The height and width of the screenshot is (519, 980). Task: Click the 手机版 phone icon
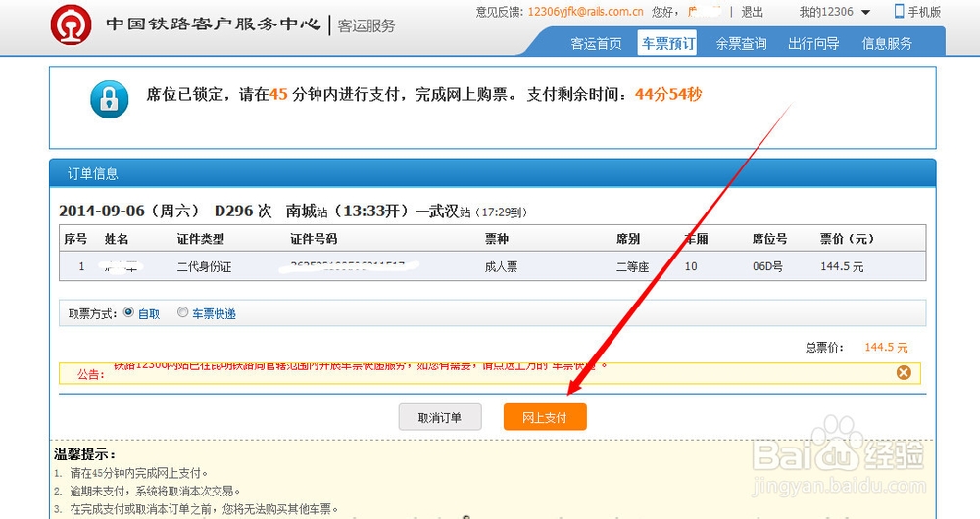[x=899, y=11]
